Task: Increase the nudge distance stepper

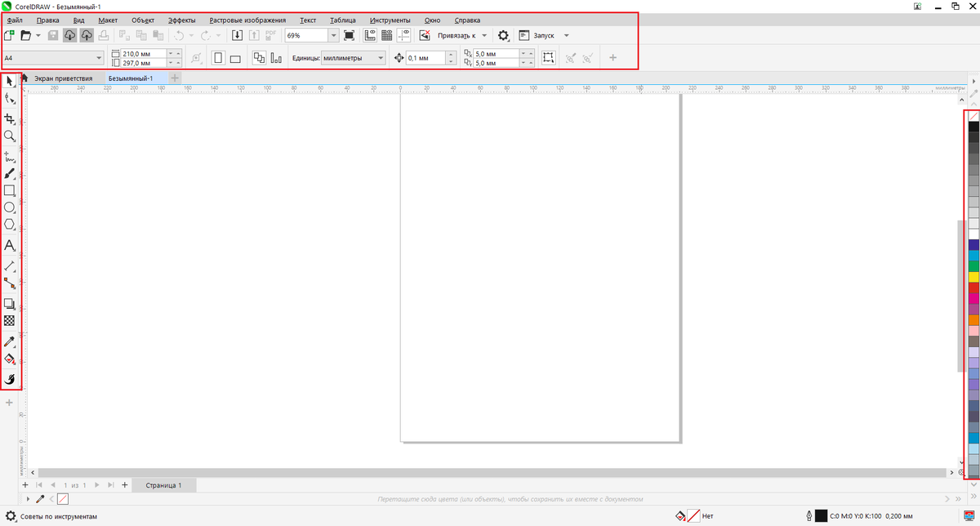Action: tap(451, 55)
